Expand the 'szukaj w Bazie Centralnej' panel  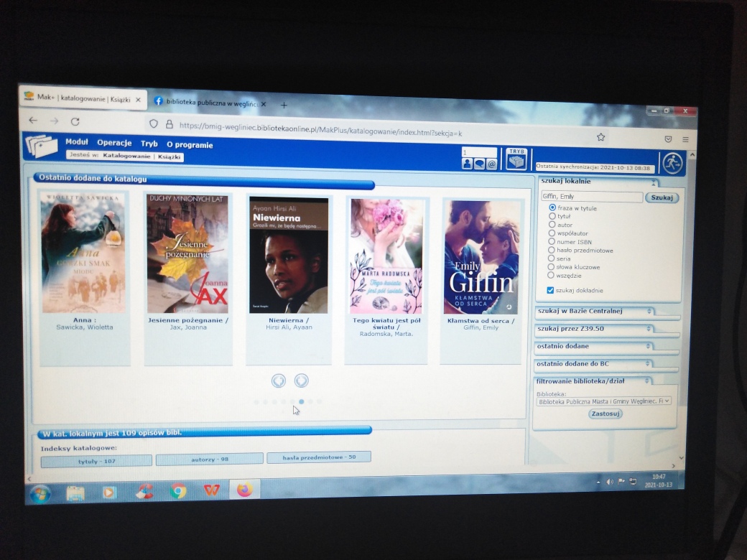point(649,311)
